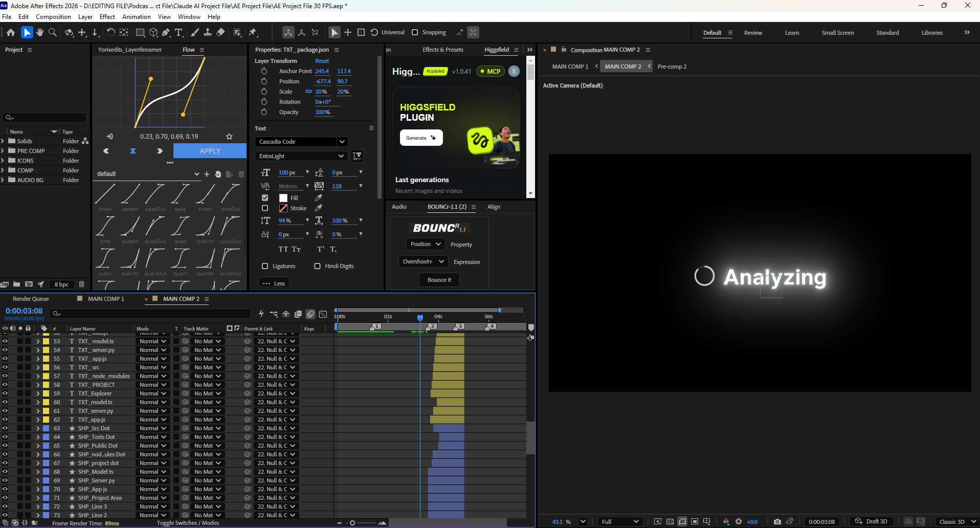980x528 pixels.
Task: Toggle the transparency grid in the viewer
Action: pos(670,521)
